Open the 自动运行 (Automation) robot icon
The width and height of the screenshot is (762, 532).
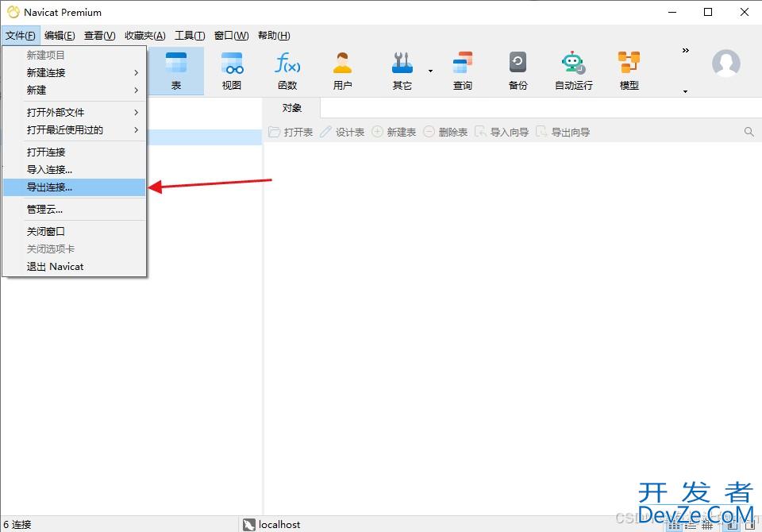pyautogui.click(x=573, y=71)
